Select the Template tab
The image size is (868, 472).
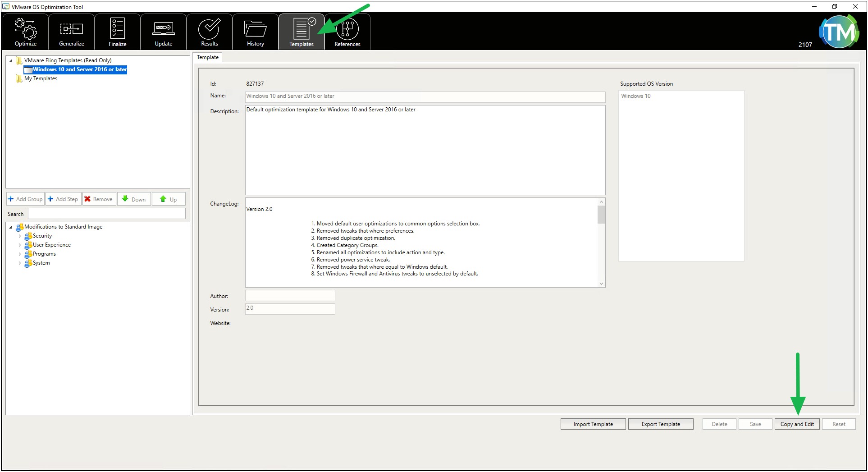pyautogui.click(x=208, y=57)
